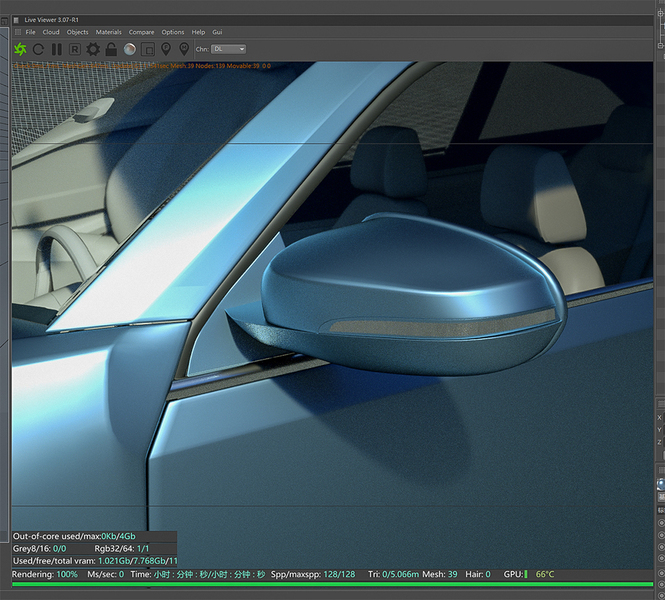Send scene with the Octane logo icon
This screenshot has width=665, height=600.
[20, 49]
